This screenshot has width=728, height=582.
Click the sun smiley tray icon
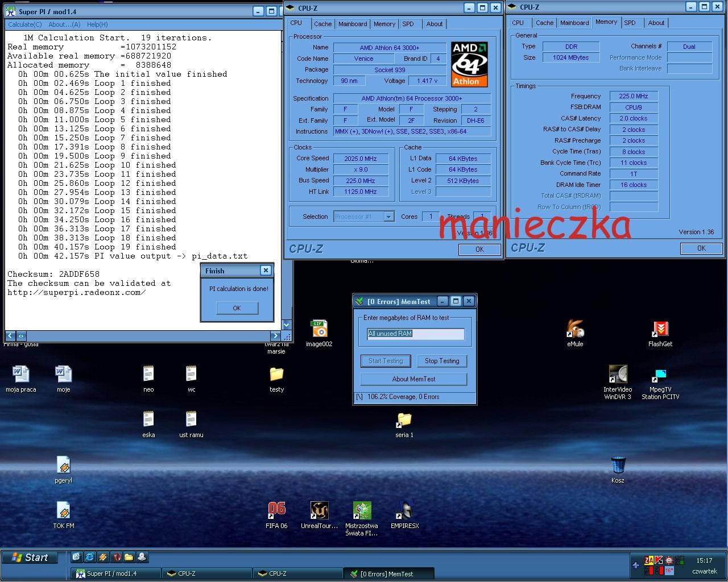click(669, 560)
